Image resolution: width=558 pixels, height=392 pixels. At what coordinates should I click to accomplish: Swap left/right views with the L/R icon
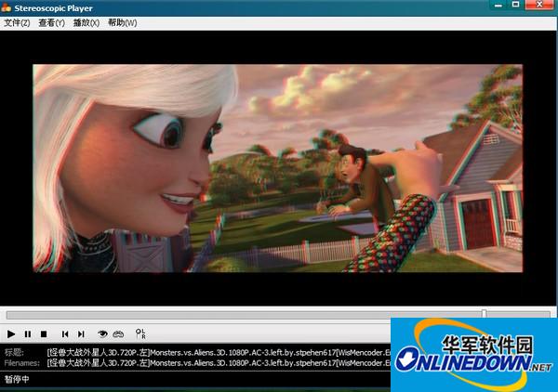click(140, 333)
